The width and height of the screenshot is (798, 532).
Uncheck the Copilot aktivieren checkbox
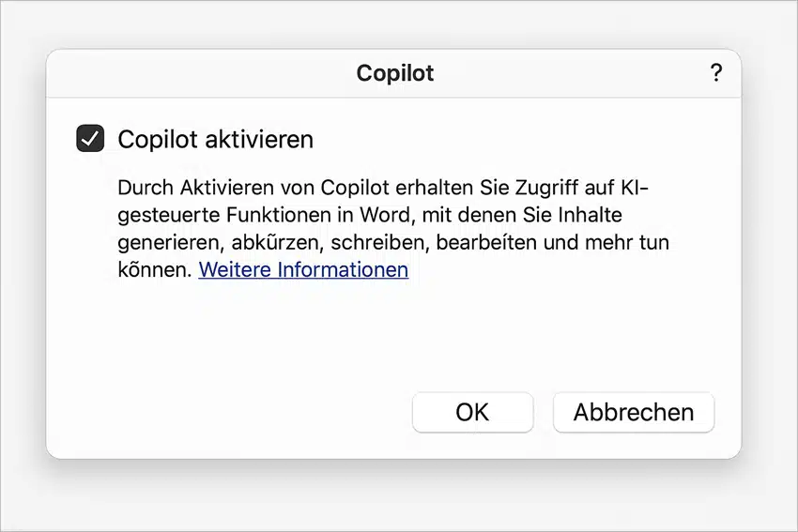coord(90,138)
